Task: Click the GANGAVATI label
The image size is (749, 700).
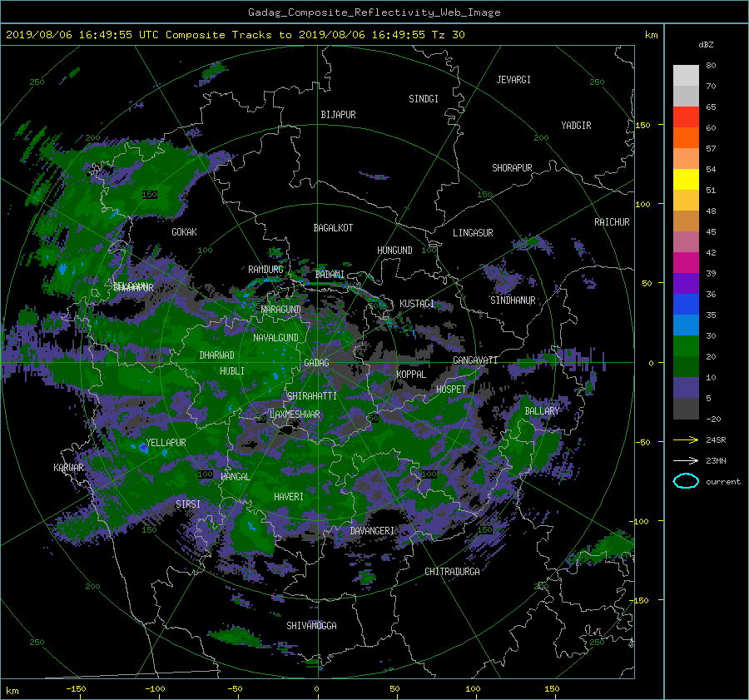Action: point(475,360)
